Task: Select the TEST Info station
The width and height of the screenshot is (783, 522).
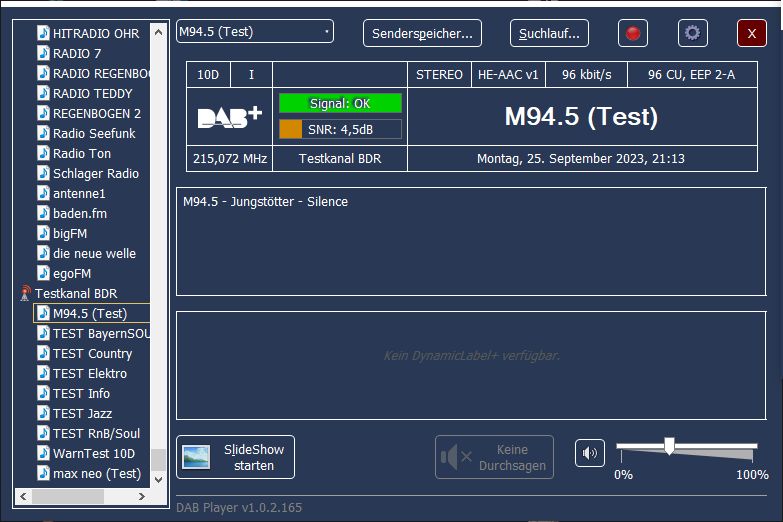Action: (81, 393)
